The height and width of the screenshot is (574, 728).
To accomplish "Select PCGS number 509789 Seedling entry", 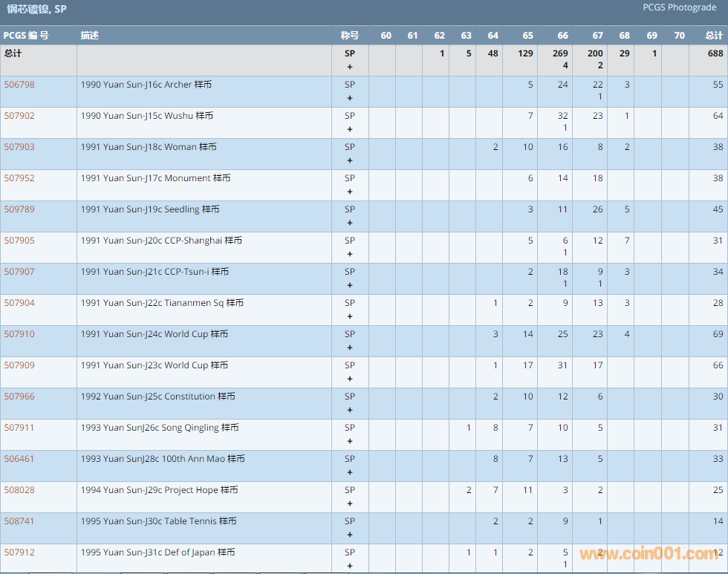I will point(19,209).
